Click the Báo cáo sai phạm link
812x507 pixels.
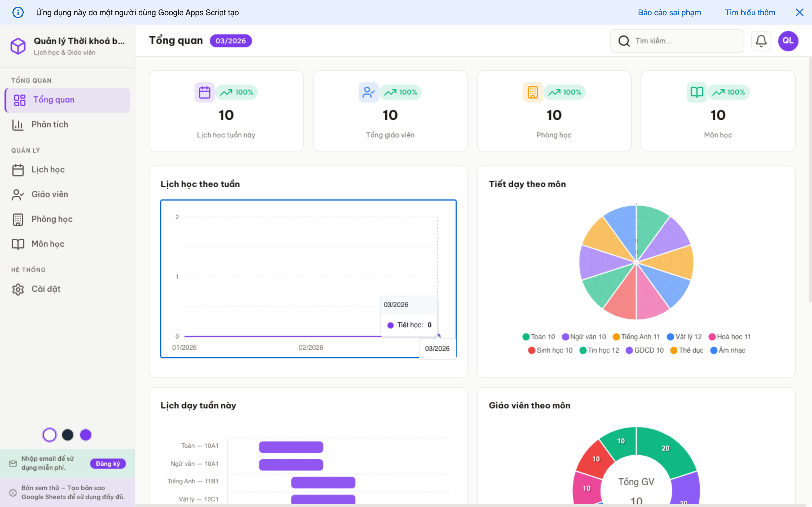[669, 12]
